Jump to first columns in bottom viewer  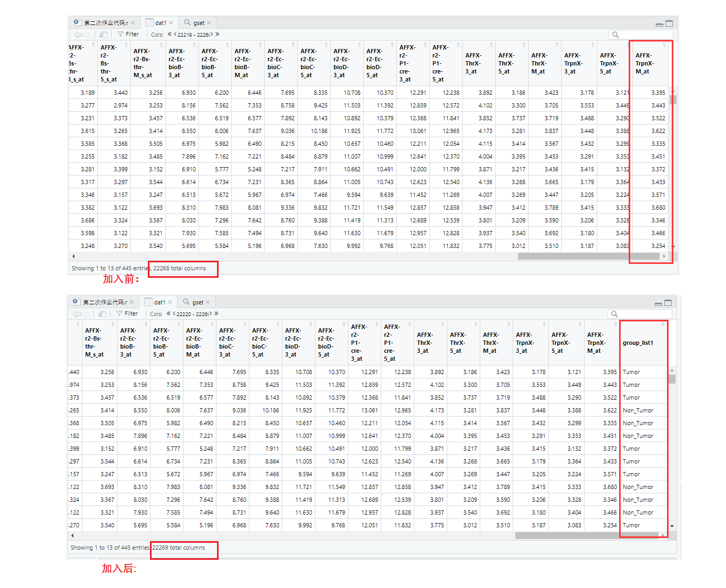[169, 313]
